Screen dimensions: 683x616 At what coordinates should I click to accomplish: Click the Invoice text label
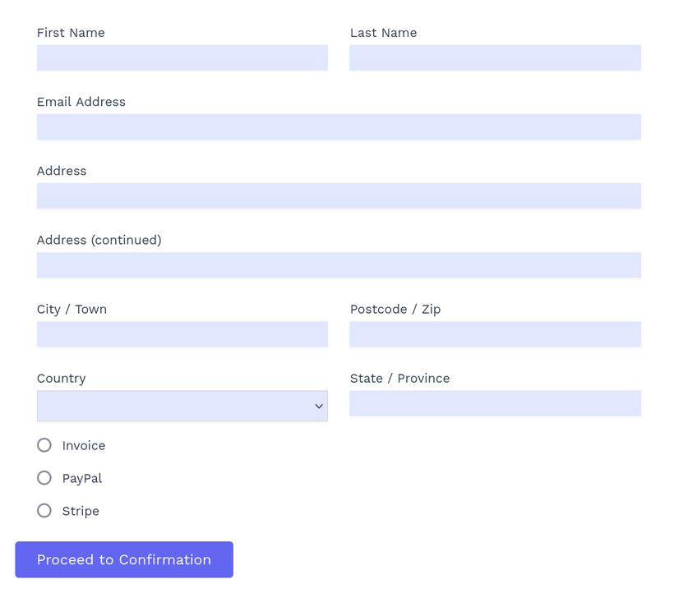click(84, 446)
